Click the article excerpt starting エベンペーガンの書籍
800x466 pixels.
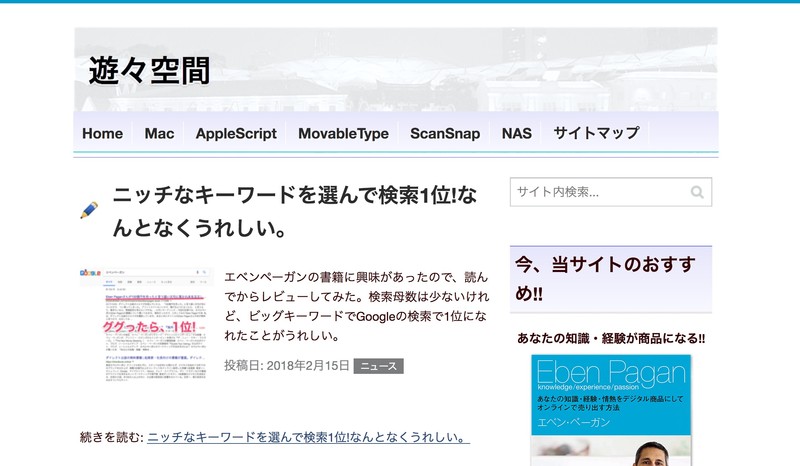click(357, 306)
